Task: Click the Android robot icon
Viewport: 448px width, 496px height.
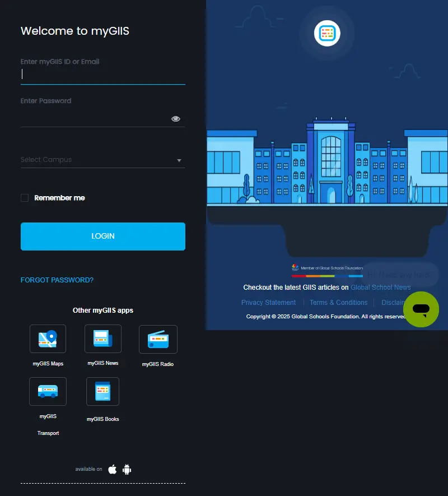Action: point(127,470)
